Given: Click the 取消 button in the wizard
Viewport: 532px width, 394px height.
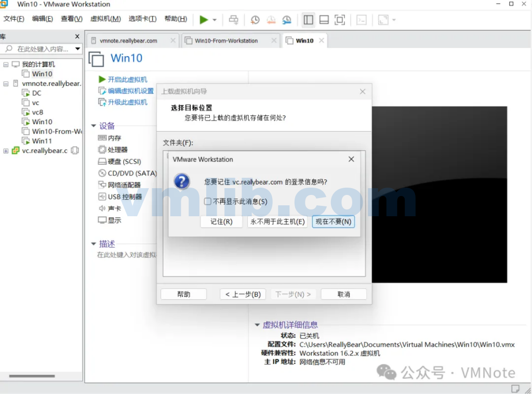Looking at the screenshot, I should click(x=344, y=294).
